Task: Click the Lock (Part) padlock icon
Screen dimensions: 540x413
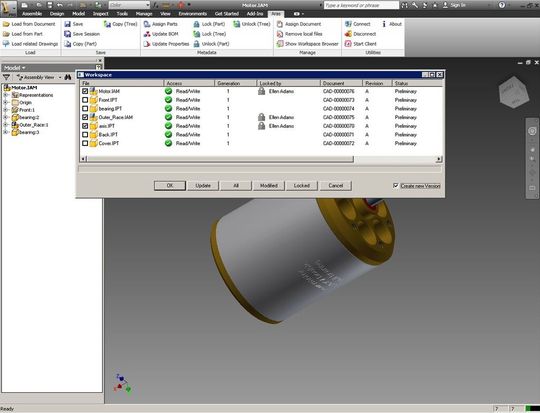Action: 196,24
